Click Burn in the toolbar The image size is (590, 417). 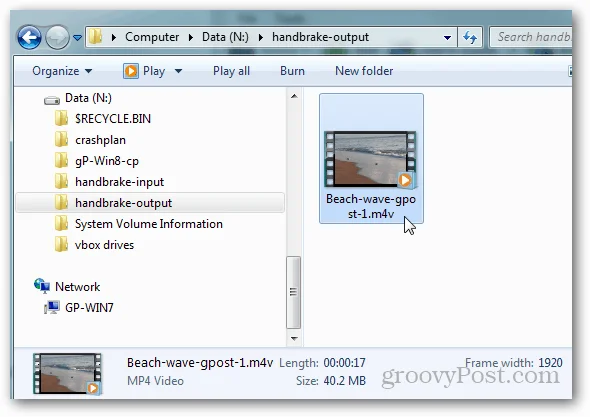[292, 71]
